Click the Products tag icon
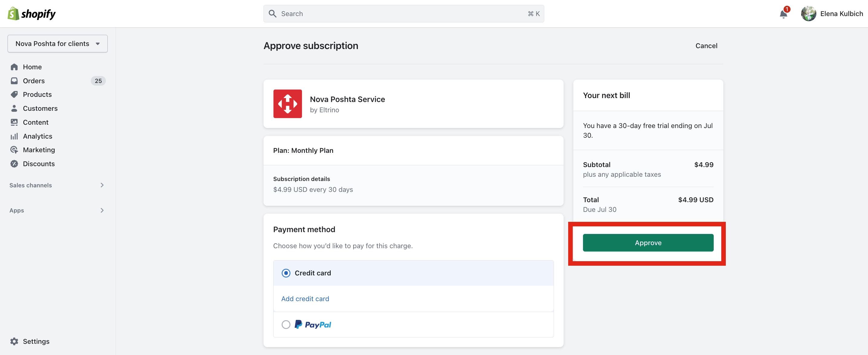 (14, 95)
